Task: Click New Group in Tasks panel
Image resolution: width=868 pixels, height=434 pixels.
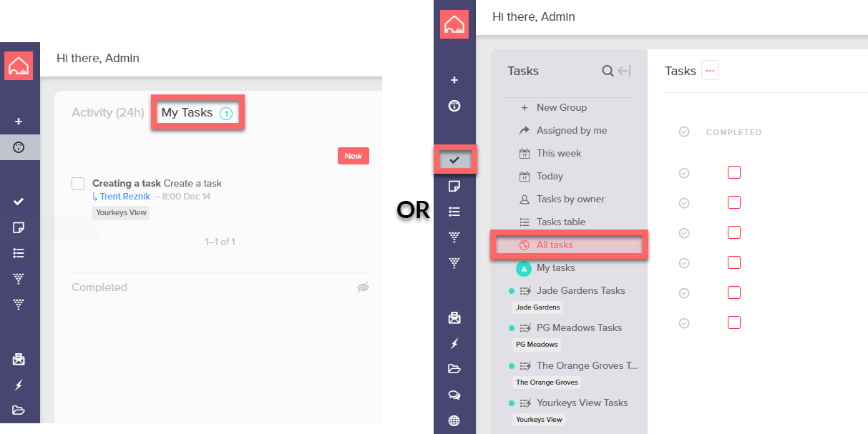Action: [x=562, y=107]
